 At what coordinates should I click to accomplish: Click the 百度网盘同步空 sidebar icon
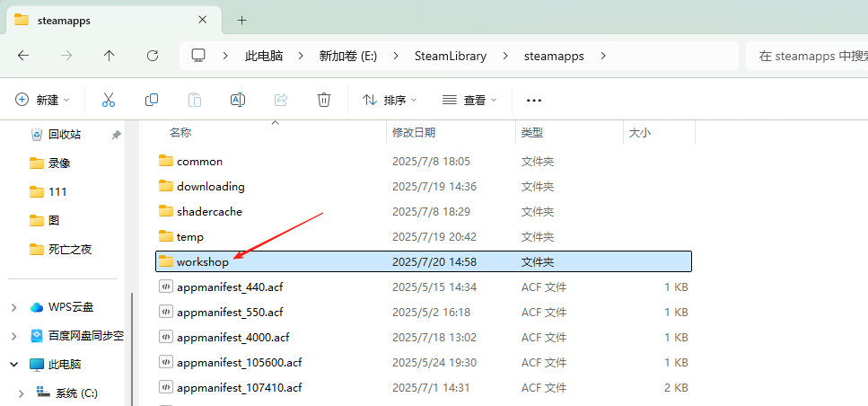[x=37, y=336]
